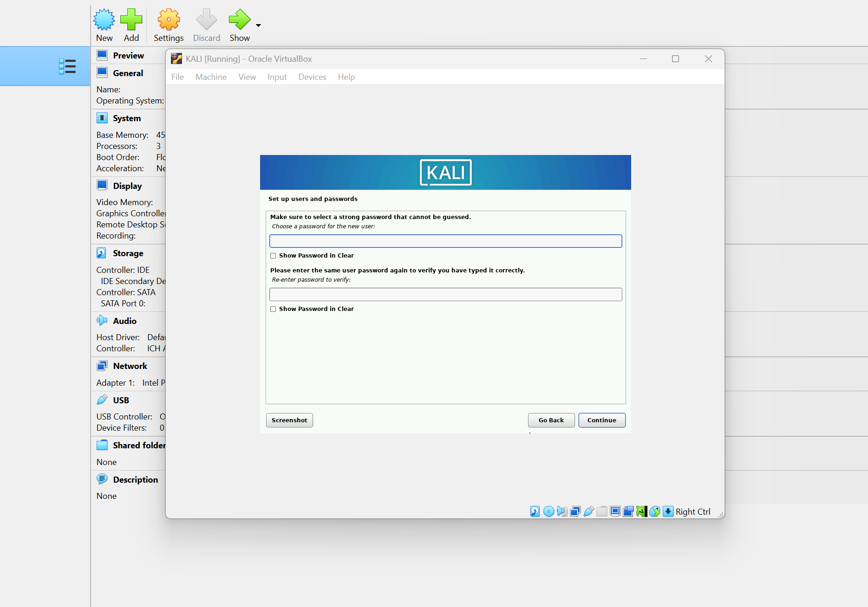Click the shared folders status bar icon

click(x=602, y=511)
